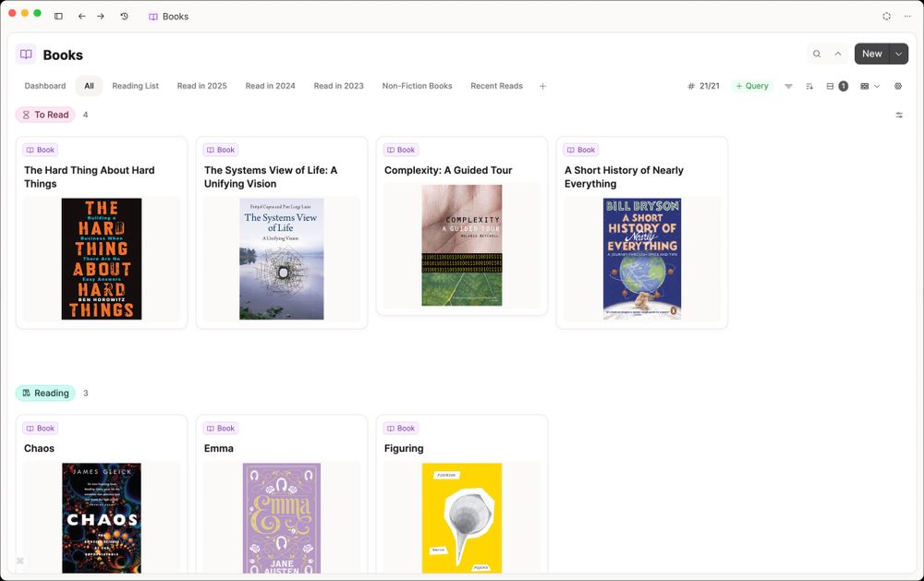
Task: Click the Bill Bryson book cover
Action: pos(642,259)
